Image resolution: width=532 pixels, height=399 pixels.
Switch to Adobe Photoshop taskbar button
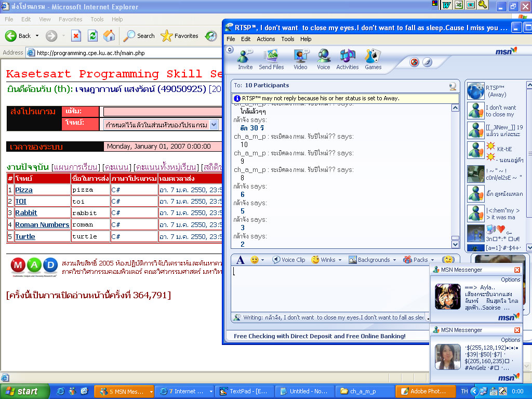tap(425, 392)
